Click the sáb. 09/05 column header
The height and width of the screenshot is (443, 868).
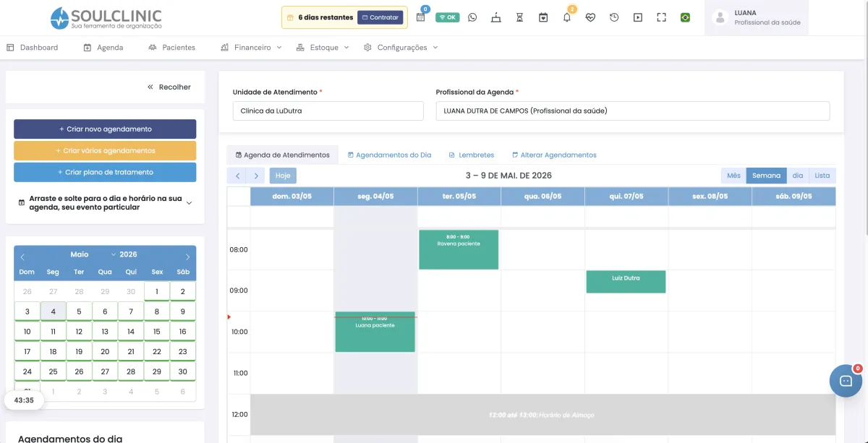point(793,196)
